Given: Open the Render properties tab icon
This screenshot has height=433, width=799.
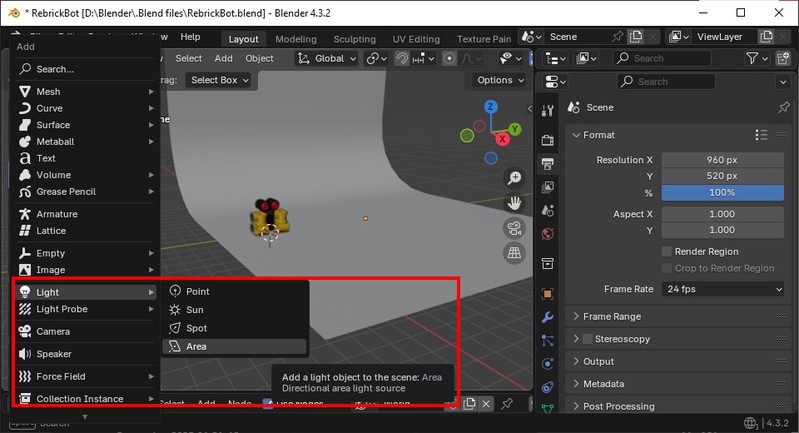Looking at the screenshot, I should point(547,138).
